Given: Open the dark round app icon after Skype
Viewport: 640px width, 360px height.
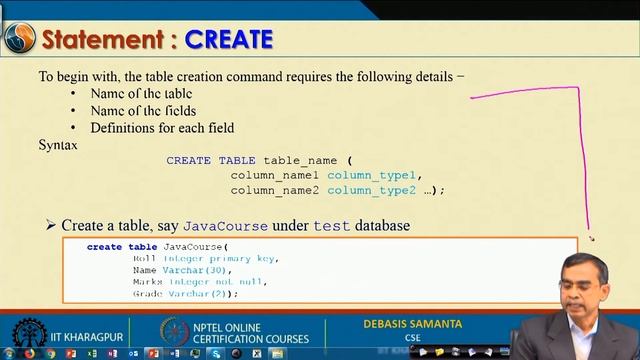Looking at the screenshot, I should click(x=236, y=353).
